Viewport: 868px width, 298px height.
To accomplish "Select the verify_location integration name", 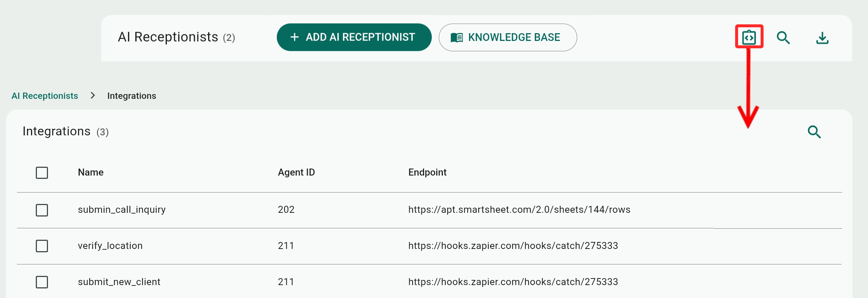I will point(110,246).
